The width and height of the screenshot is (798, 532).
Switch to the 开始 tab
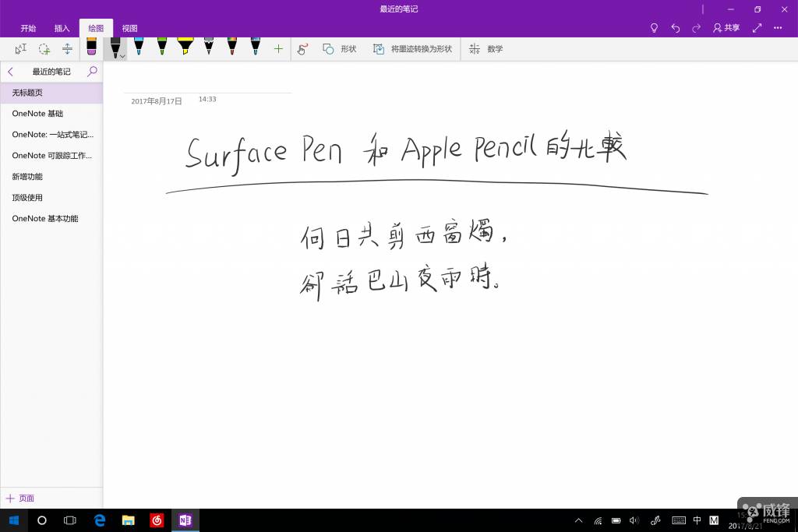click(28, 28)
